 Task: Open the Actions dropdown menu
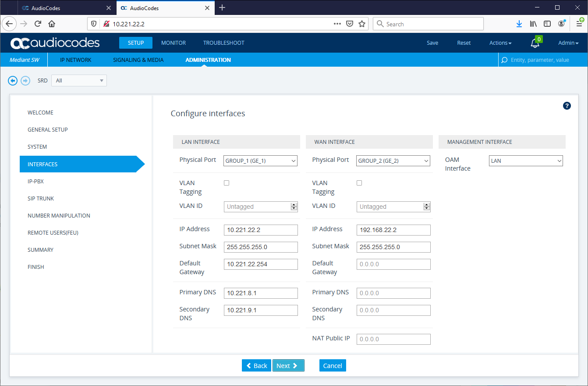[x=500, y=43]
